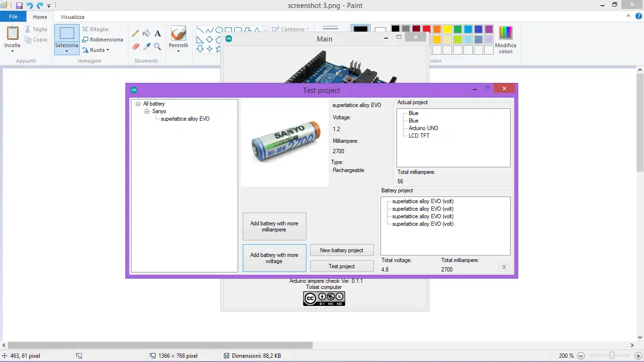Click the New battery project button
This screenshot has height=362, width=644.
(342, 250)
